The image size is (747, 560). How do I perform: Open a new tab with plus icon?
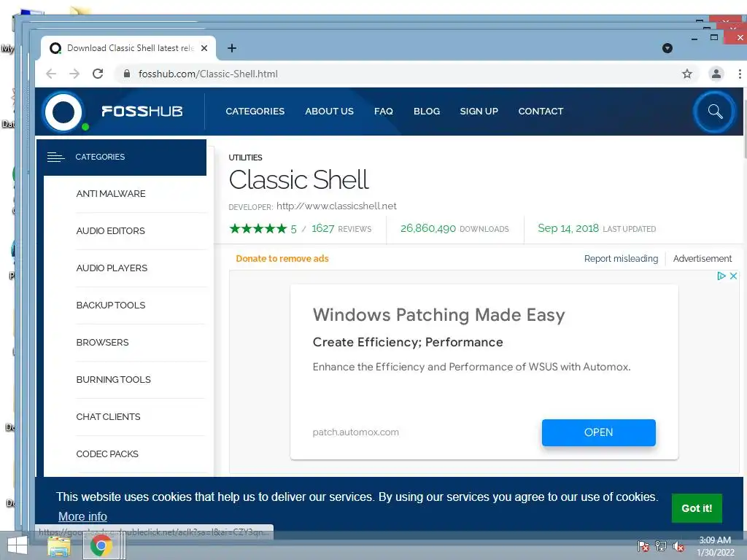pyautogui.click(x=231, y=48)
